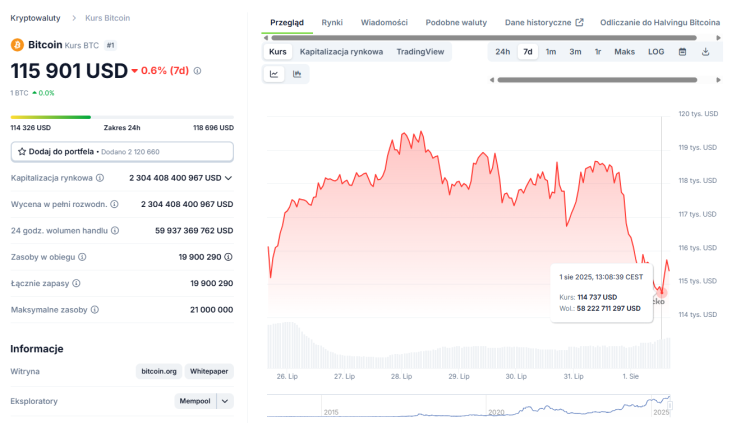
Task: Click the Mempool explorer button
Action: [195, 401]
